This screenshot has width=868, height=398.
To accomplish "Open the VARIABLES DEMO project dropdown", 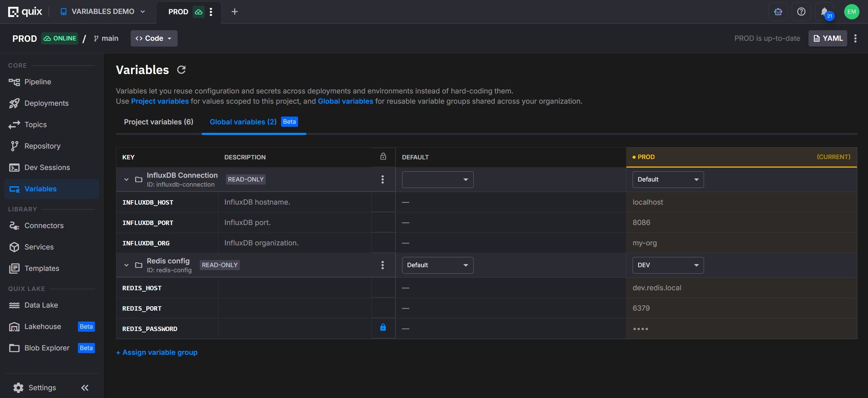I will pyautogui.click(x=103, y=12).
